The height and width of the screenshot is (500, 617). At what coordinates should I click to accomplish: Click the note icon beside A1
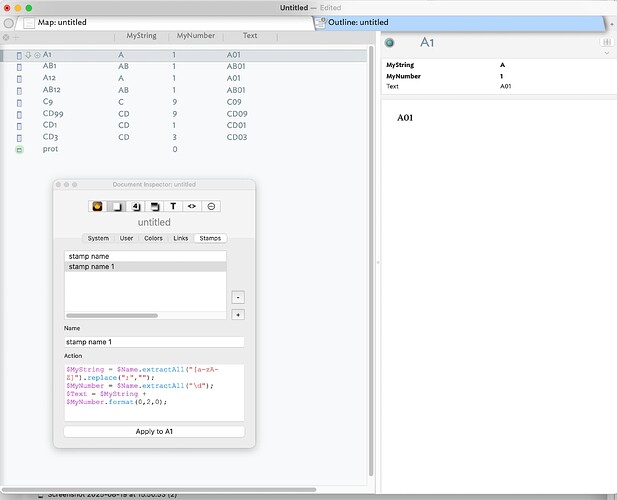[19, 55]
